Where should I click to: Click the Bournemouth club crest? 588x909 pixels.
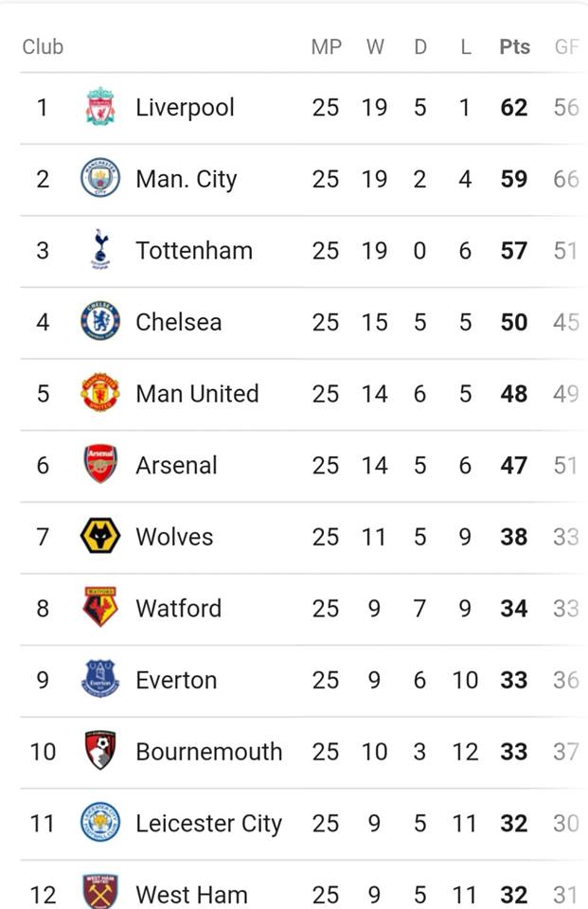(x=100, y=751)
